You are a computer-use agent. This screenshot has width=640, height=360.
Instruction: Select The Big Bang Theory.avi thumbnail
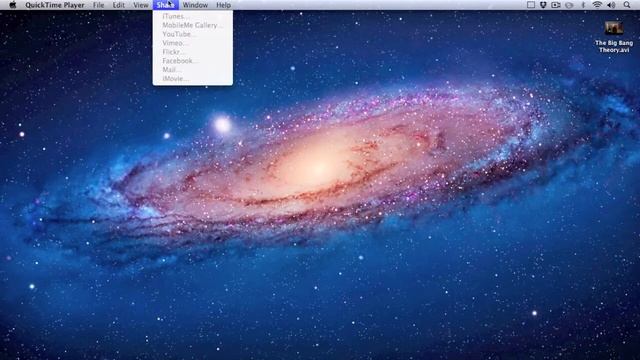(613, 29)
